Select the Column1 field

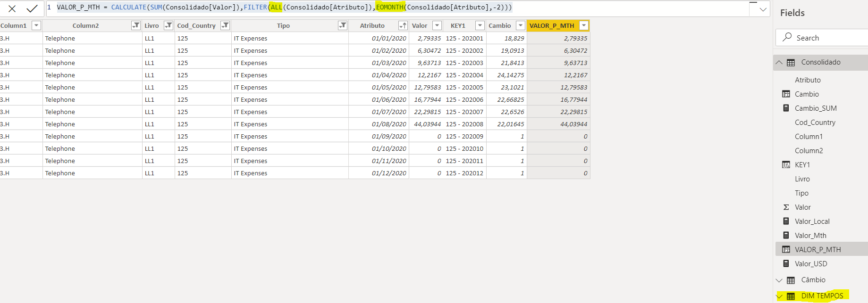(x=809, y=137)
